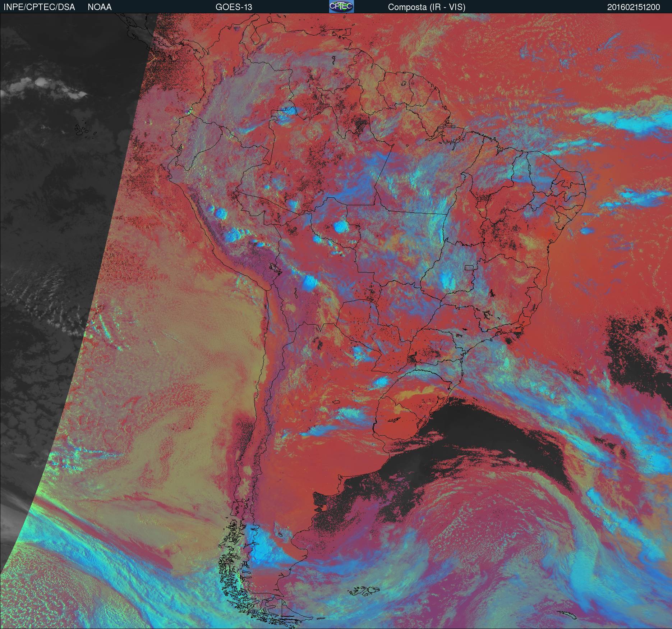
Task: Click the CPTEC logo in the header
Action: [x=341, y=6]
